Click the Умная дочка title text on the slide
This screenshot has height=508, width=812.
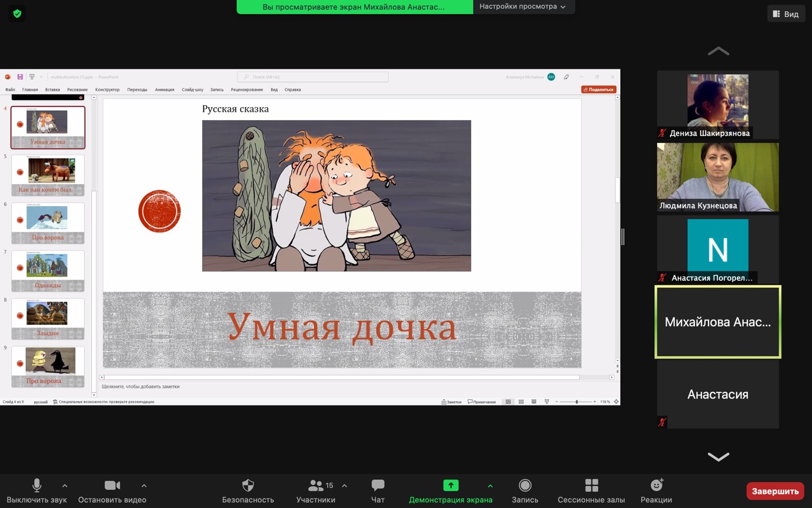click(342, 327)
